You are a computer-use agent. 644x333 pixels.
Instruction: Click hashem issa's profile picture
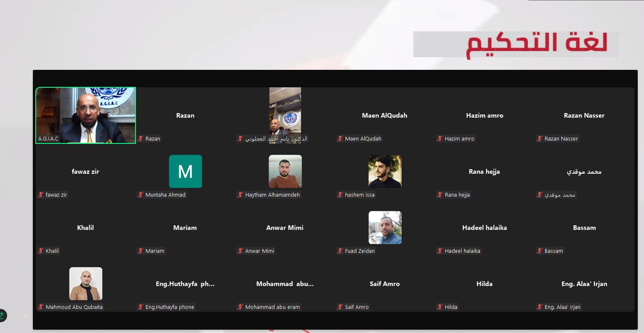tap(385, 171)
